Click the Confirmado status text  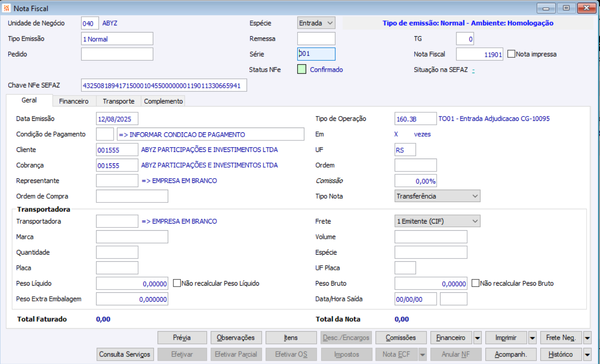click(x=326, y=70)
